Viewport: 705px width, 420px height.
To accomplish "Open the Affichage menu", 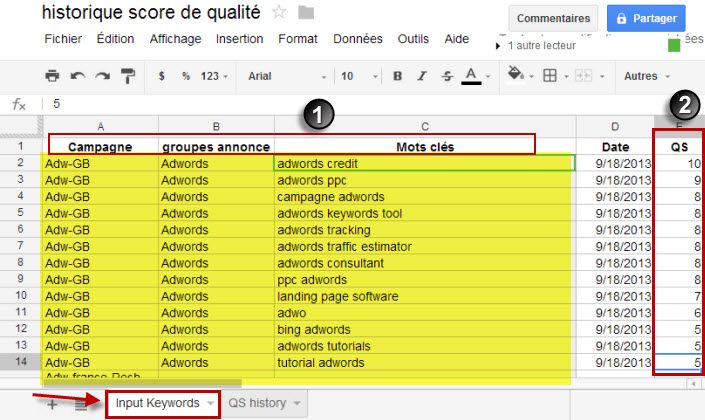I will coord(175,39).
